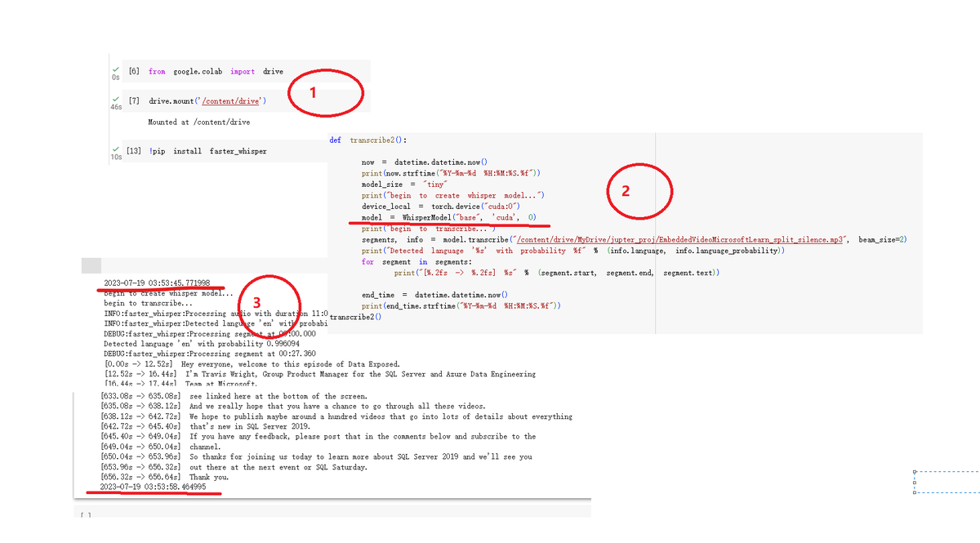This screenshot has height=543, width=980.
Task: Click the 'If you have any feedback' transcript line
Action: point(318,437)
